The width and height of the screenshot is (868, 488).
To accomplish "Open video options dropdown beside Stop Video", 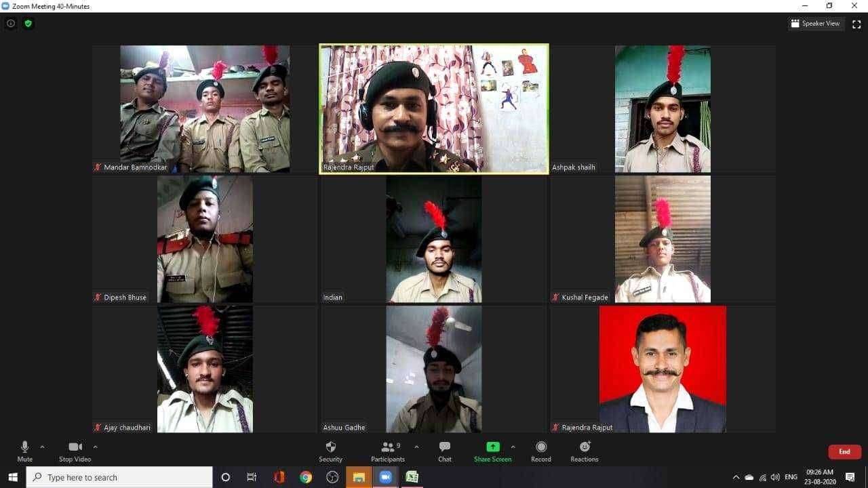I will tap(96, 447).
